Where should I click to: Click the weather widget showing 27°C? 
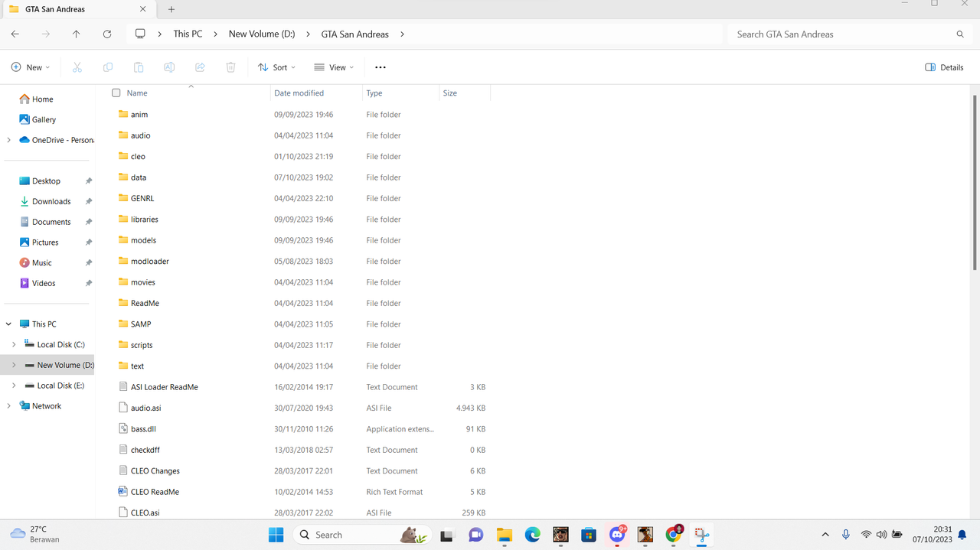pos(34,534)
